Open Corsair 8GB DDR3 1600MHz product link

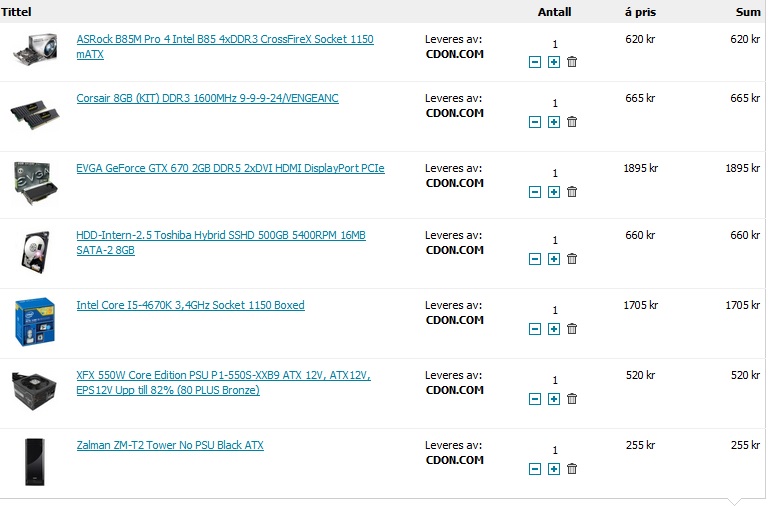coord(207,98)
